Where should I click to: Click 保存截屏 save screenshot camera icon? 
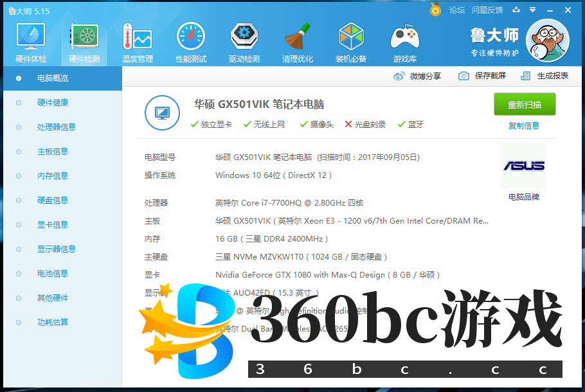click(464, 76)
